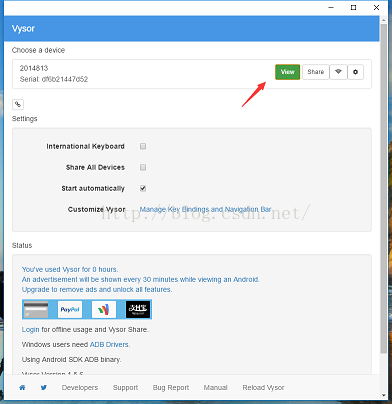392x404 pixels.
Task: Click the green View button
Action: click(288, 72)
